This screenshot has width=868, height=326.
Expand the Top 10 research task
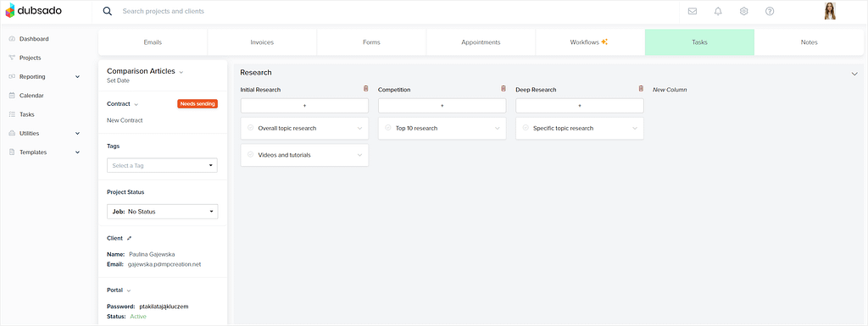497,128
